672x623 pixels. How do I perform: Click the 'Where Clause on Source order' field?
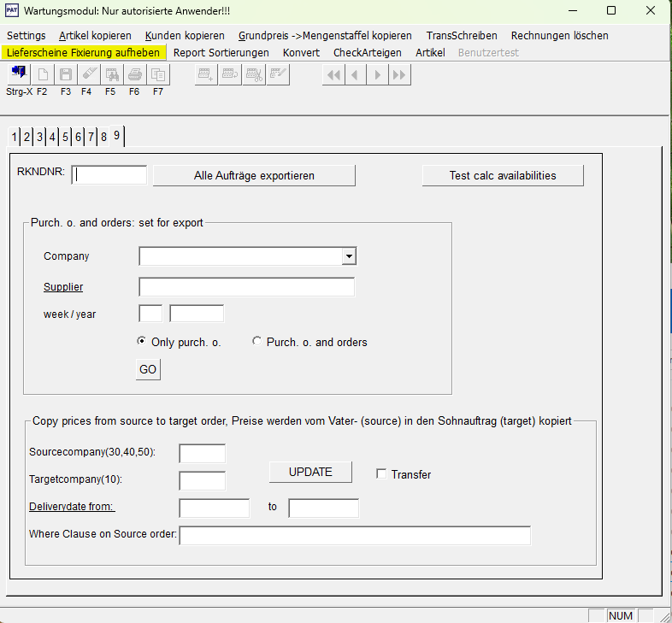click(x=355, y=535)
